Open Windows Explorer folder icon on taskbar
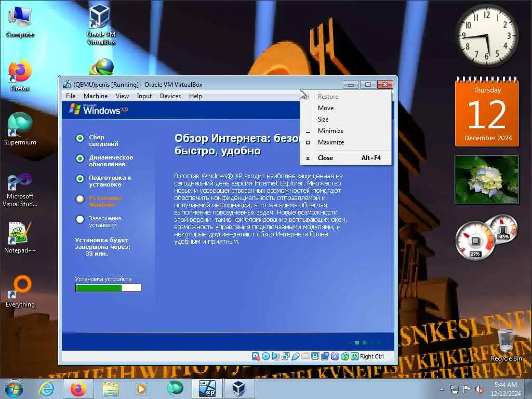 [x=110, y=389]
